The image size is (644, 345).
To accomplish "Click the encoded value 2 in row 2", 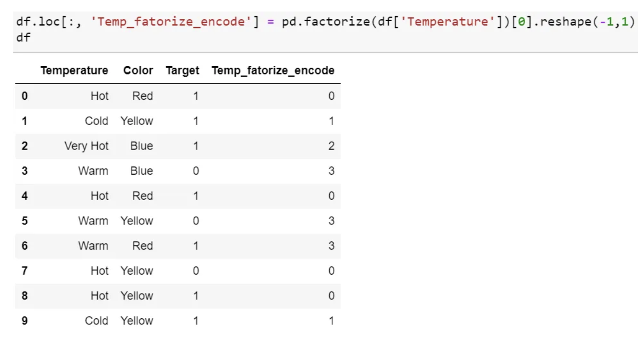I will click(x=331, y=146).
